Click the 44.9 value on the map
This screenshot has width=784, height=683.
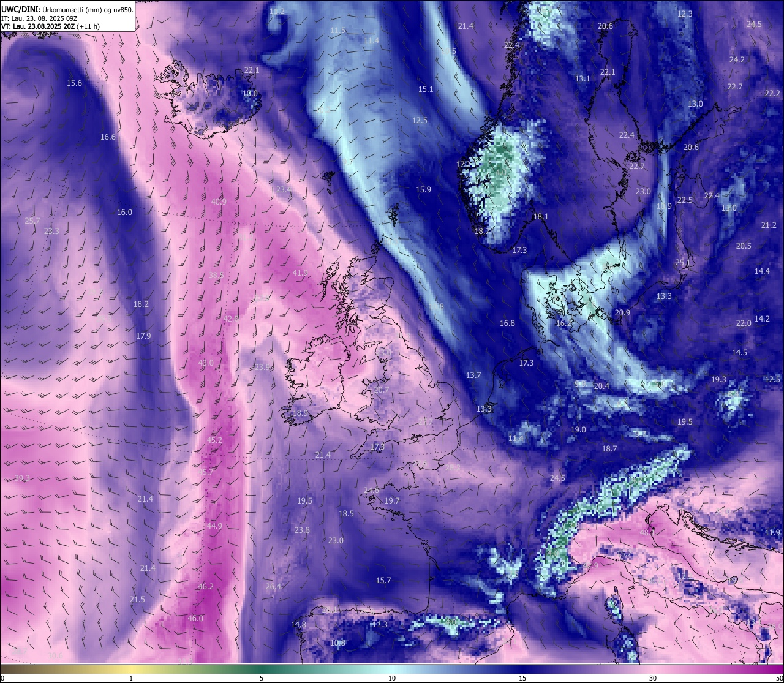click(x=214, y=526)
